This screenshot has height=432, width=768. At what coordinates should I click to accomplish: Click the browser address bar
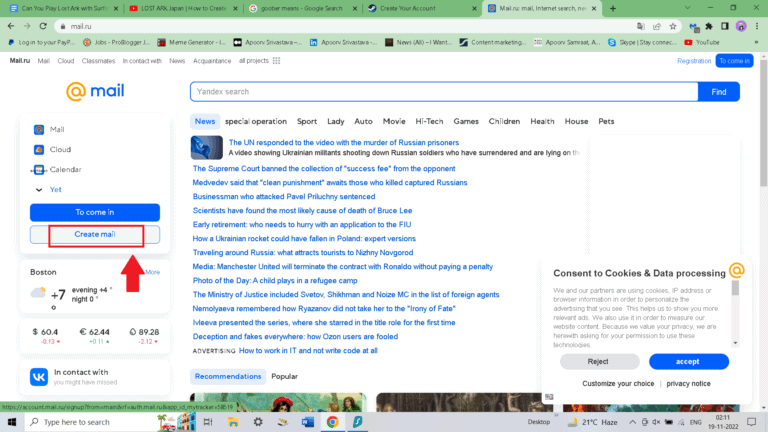[343, 26]
